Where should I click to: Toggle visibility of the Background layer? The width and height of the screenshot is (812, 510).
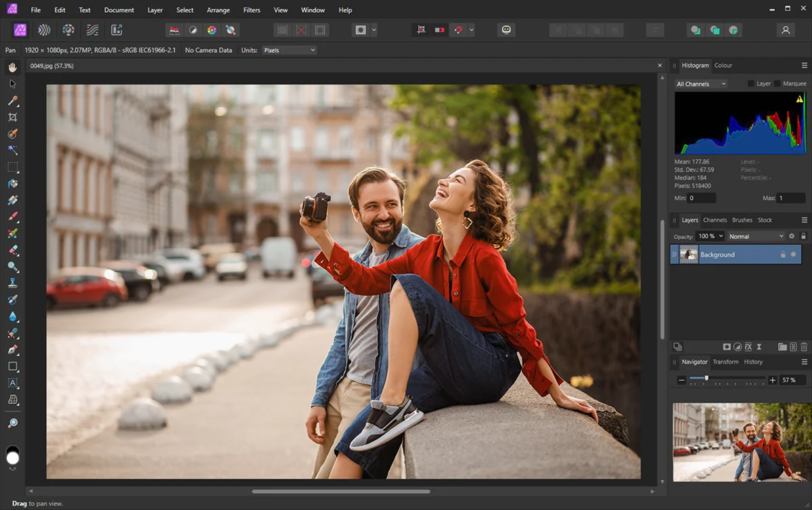[x=793, y=254]
